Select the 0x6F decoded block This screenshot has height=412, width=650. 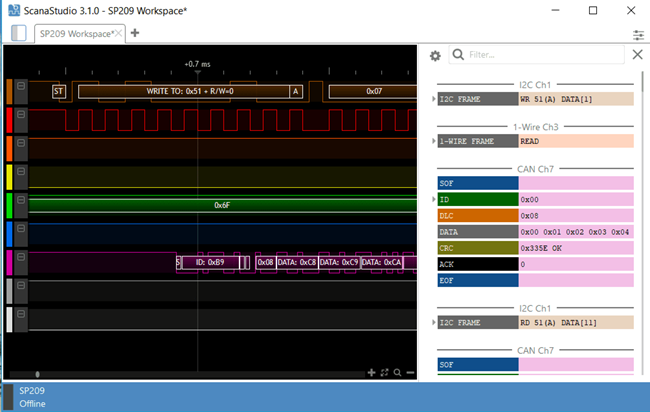(223, 206)
